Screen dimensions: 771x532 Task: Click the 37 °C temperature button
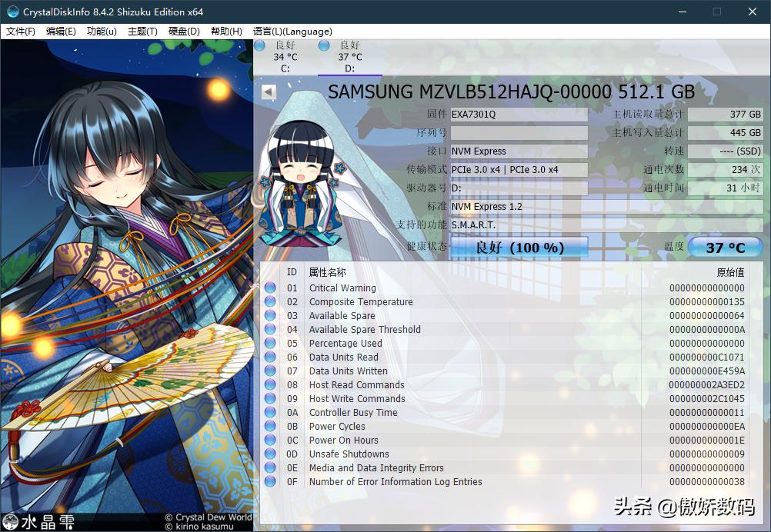click(x=725, y=248)
